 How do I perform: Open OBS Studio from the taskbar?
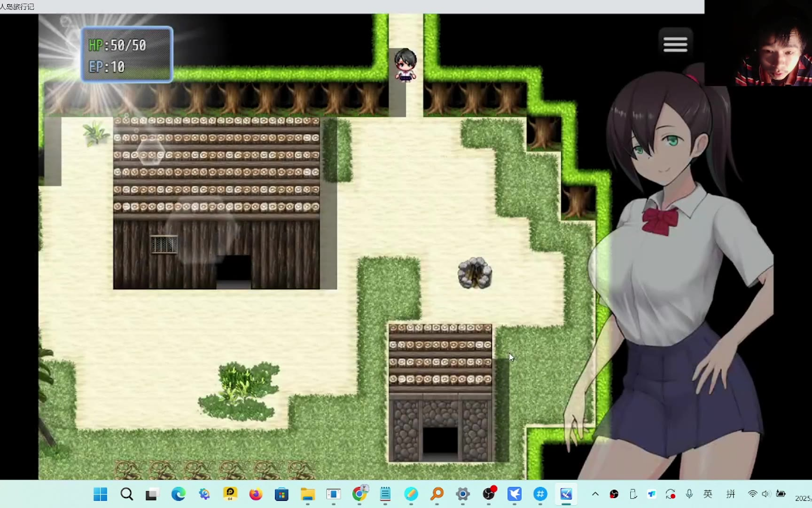click(x=489, y=494)
